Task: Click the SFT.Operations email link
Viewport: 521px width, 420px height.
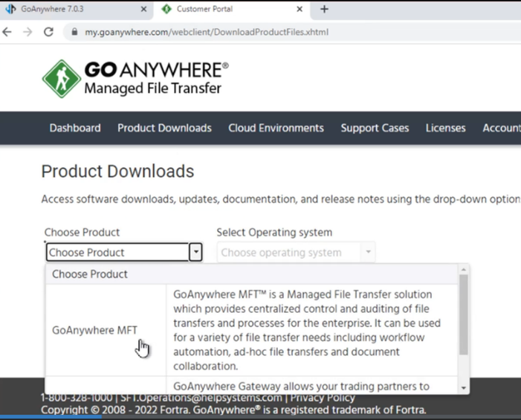Action: (x=201, y=398)
